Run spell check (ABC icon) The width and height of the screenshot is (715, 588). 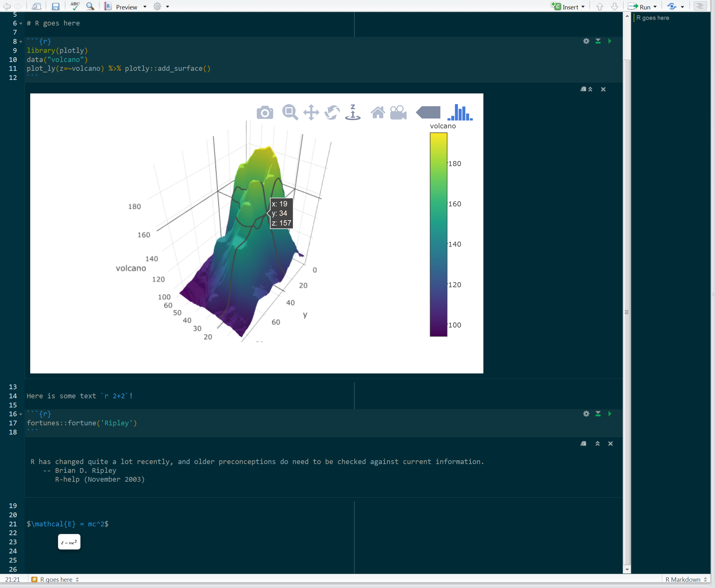(75, 6)
